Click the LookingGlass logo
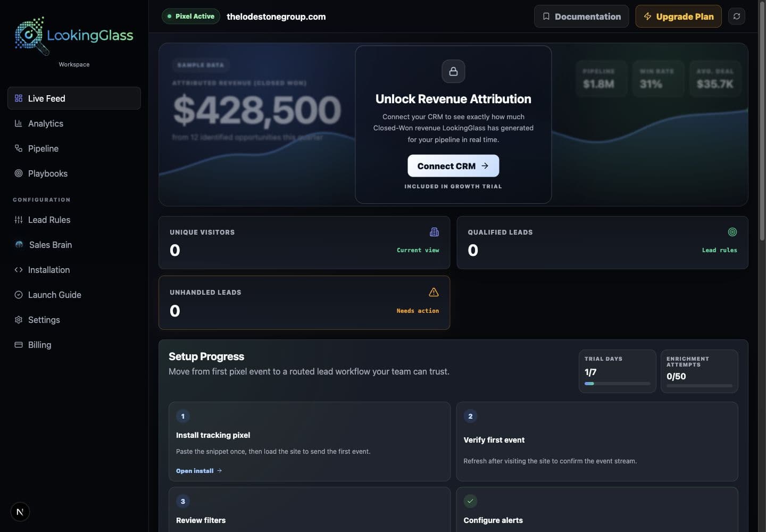The width and height of the screenshot is (766, 532). [74, 36]
